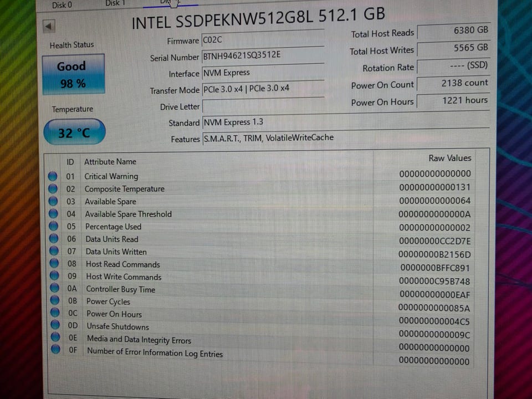Click the Raw Values column header
Image resolution: width=532 pixels, height=399 pixels.
(x=450, y=158)
